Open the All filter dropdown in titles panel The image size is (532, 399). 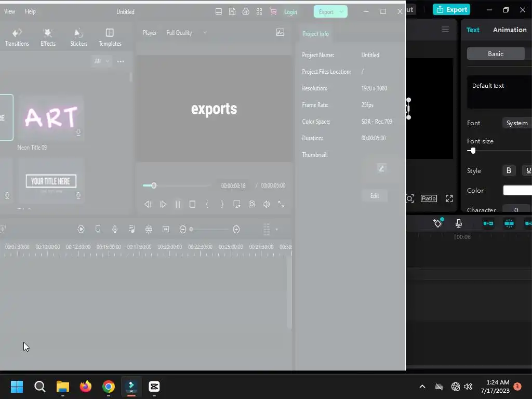[x=101, y=61]
